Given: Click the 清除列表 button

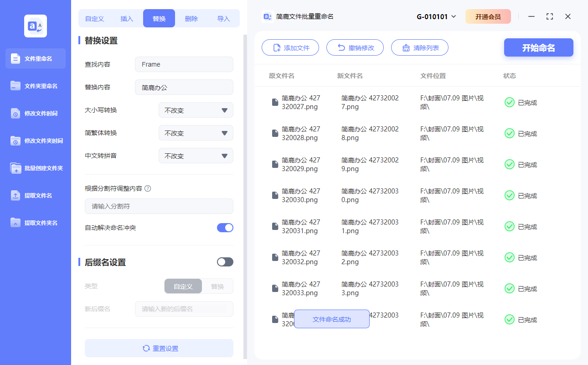Looking at the screenshot, I should [420, 47].
